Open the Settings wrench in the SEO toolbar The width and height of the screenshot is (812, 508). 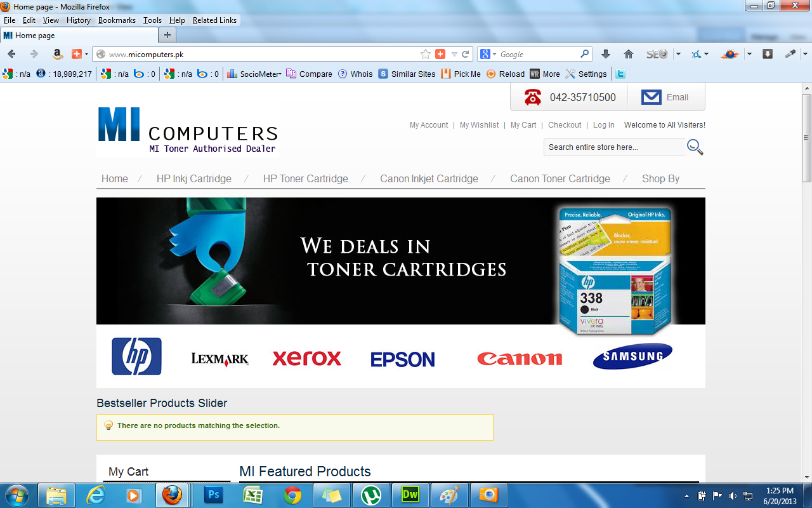[x=586, y=74]
